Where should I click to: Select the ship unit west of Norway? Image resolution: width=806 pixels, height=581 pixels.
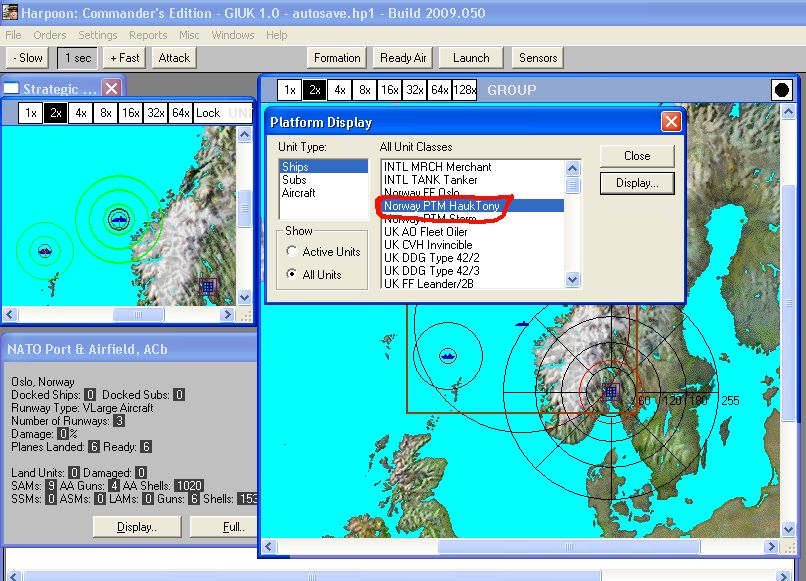pyautogui.click(x=447, y=355)
